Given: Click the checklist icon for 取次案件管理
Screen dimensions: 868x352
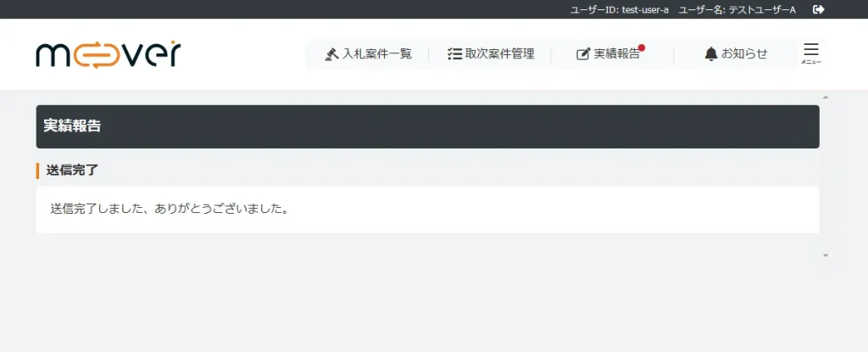Looking at the screenshot, I should pyautogui.click(x=454, y=54).
